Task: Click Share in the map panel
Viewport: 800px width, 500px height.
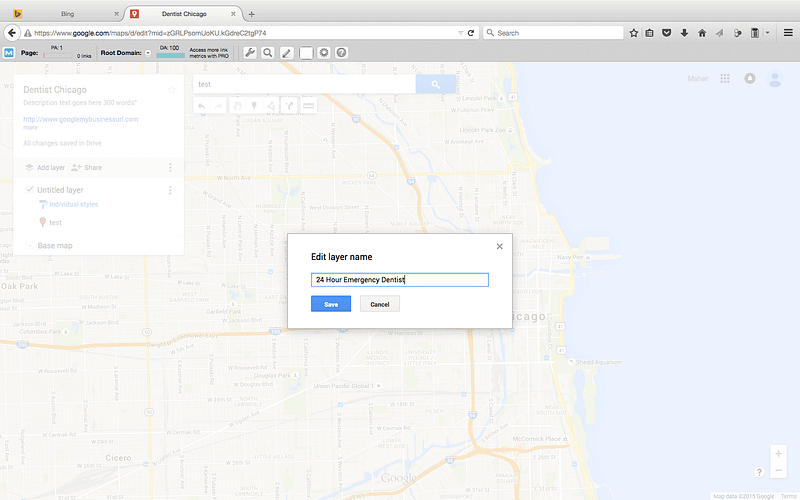Action: tap(87, 167)
